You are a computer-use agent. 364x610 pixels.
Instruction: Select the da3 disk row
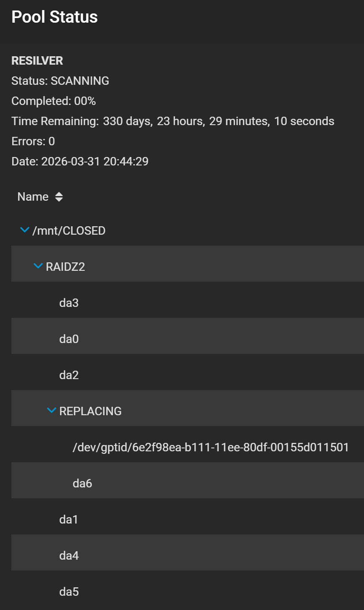click(x=69, y=303)
